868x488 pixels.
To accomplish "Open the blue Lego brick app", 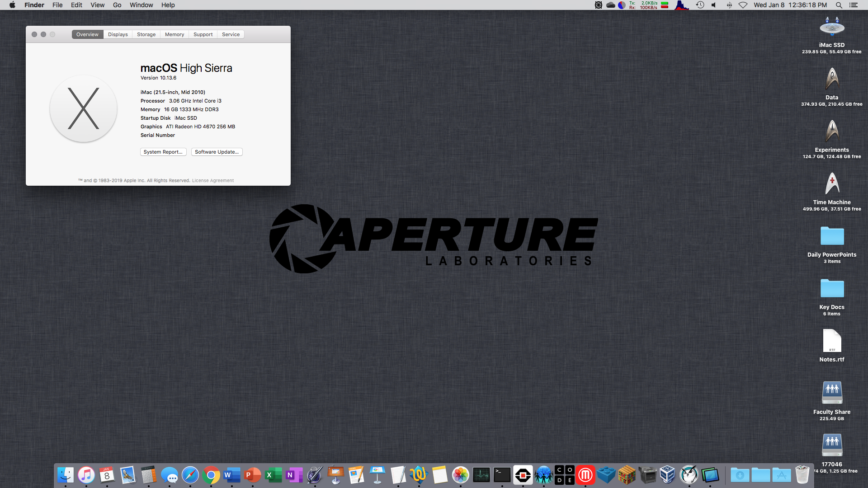I will 606,475.
